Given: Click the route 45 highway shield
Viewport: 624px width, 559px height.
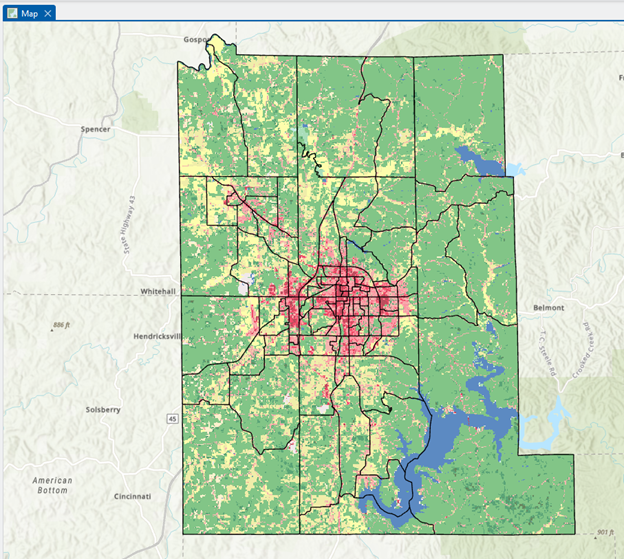Looking at the screenshot, I should pos(173,419).
